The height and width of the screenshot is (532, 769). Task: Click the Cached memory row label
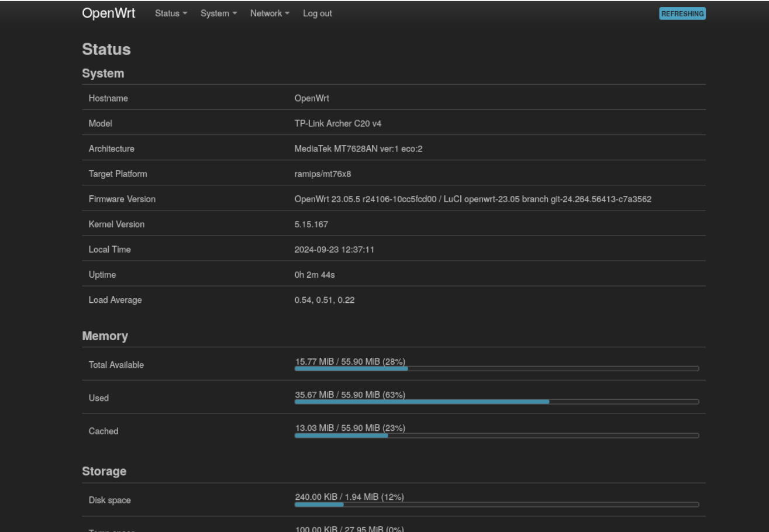pyautogui.click(x=104, y=431)
